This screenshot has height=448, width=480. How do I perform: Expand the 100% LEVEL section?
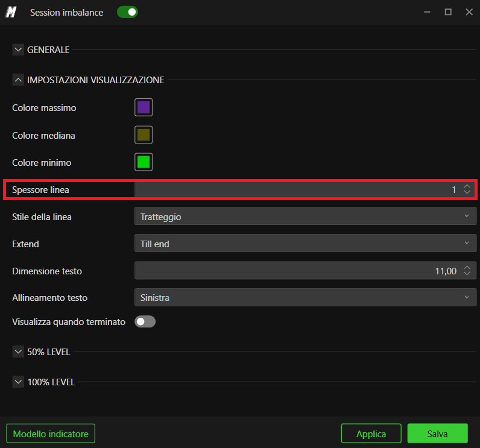click(x=18, y=382)
